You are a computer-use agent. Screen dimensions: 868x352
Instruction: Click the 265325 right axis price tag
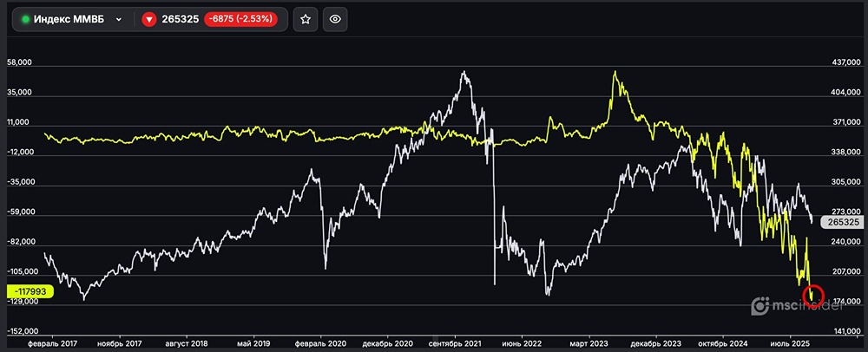pyautogui.click(x=845, y=222)
